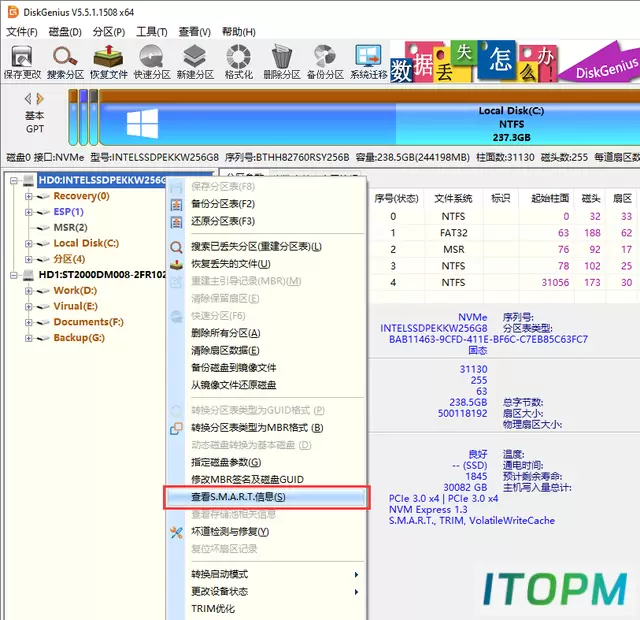Click the 备份分区表 menu item icon
Screen dimensions: 640x620
tap(176, 204)
